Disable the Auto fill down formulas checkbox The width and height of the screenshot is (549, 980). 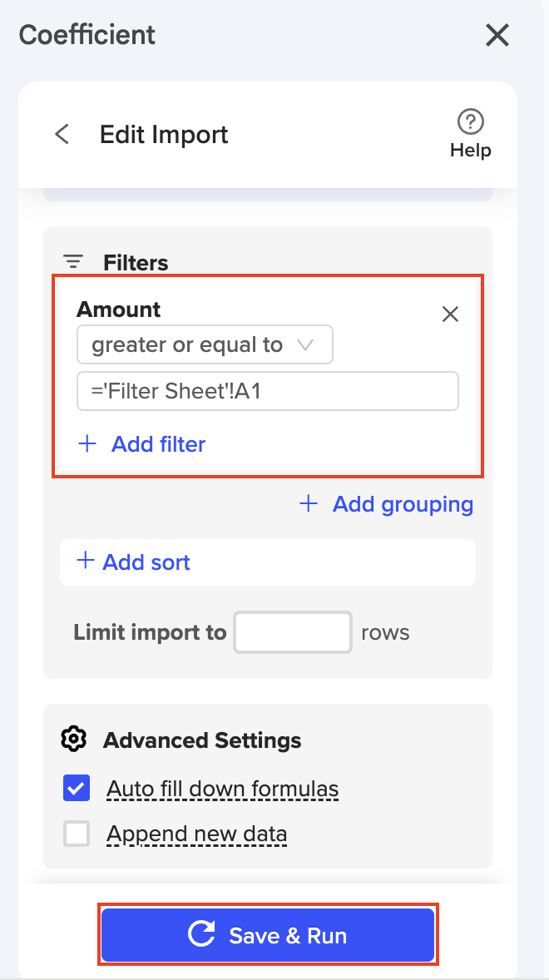(77, 788)
